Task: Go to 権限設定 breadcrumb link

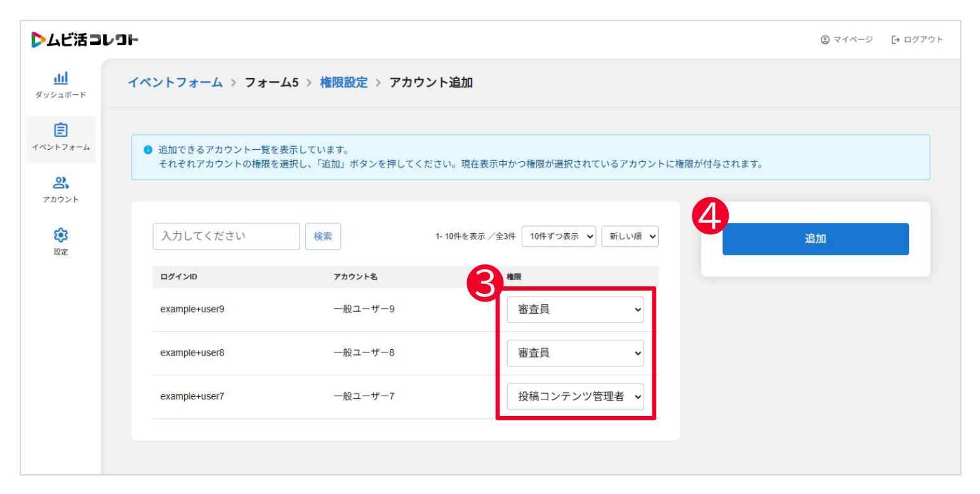Action: (344, 83)
